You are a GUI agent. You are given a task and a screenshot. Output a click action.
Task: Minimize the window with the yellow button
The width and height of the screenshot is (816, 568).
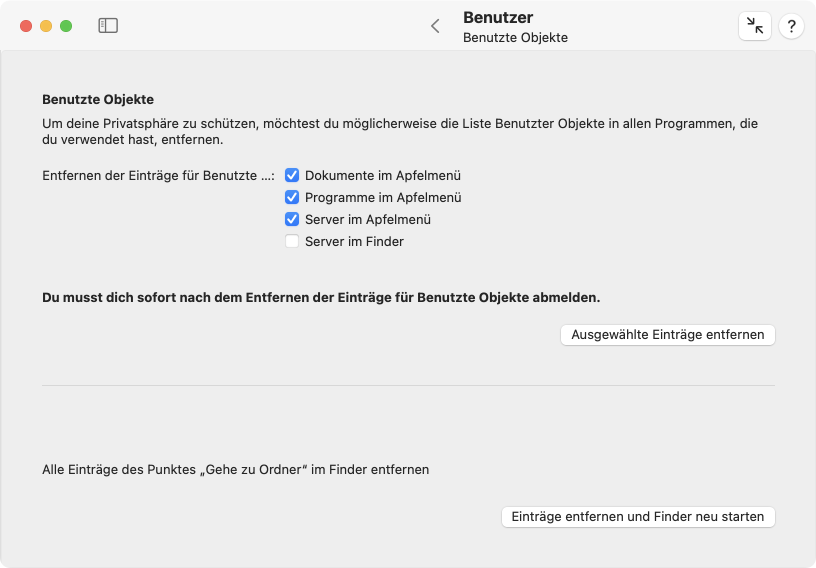point(46,26)
